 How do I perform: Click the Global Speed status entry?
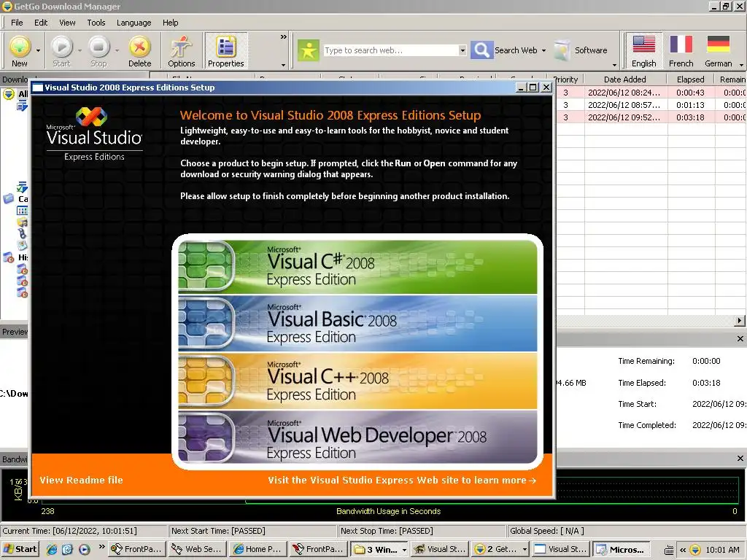[546, 531]
